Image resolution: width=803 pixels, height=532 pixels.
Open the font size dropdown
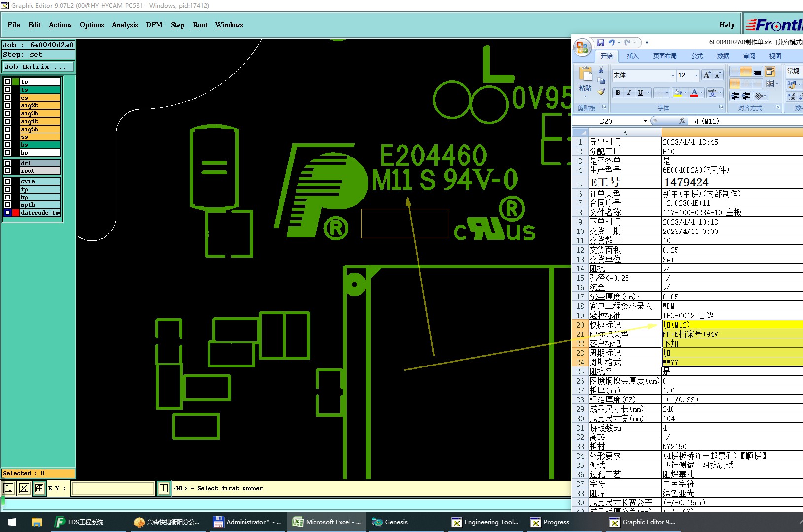[x=696, y=75]
